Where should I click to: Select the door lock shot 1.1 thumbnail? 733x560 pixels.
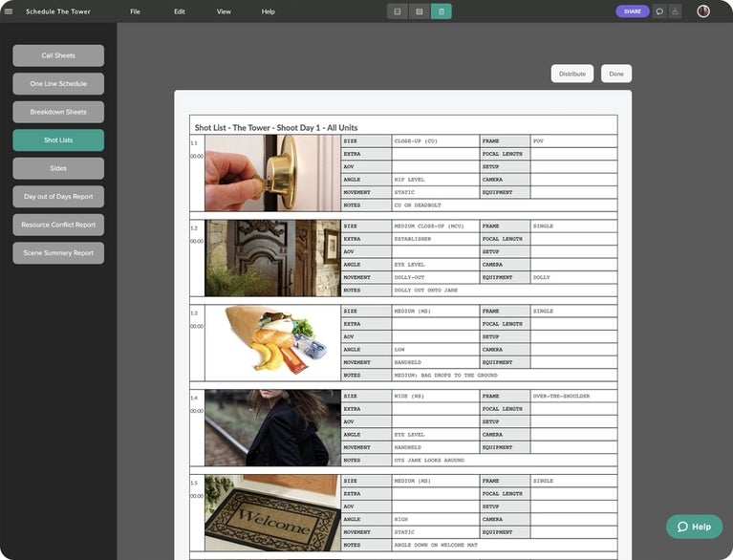coord(272,173)
